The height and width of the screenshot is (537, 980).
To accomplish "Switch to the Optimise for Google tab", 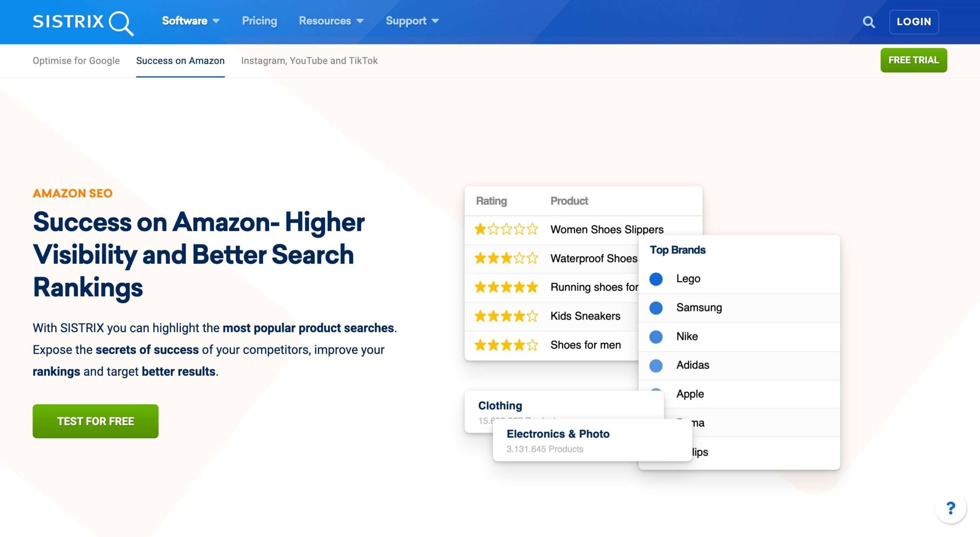I will point(76,60).
